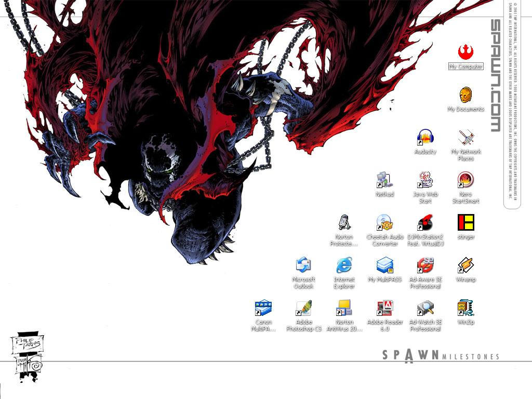Select the Audacity headphones shortcut
The height and width of the screenshot is (399, 532).
[x=425, y=137]
